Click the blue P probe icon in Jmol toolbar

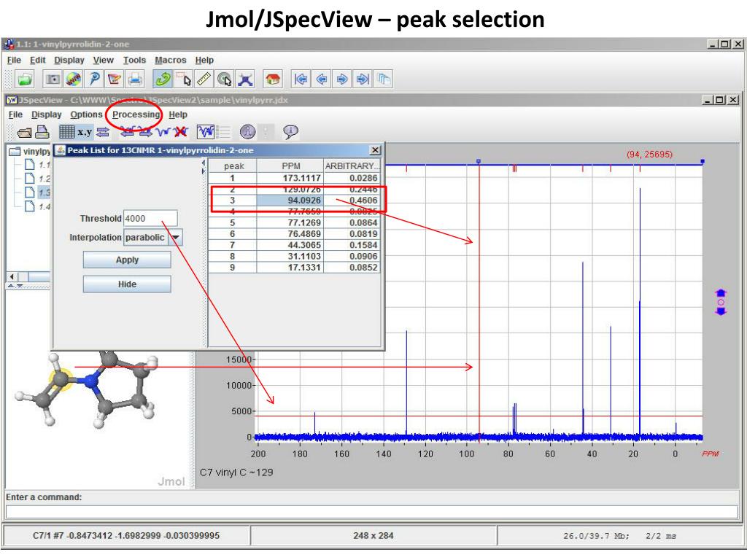pos(94,79)
